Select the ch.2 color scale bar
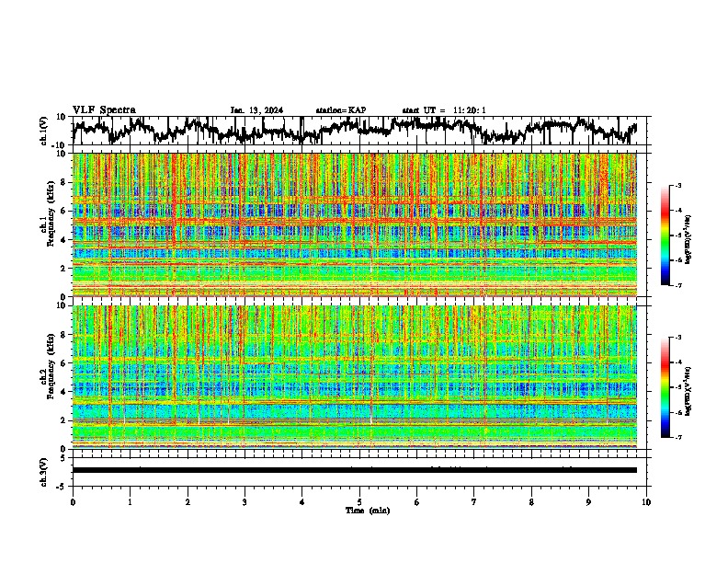The width and height of the screenshot is (728, 563). (665, 387)
